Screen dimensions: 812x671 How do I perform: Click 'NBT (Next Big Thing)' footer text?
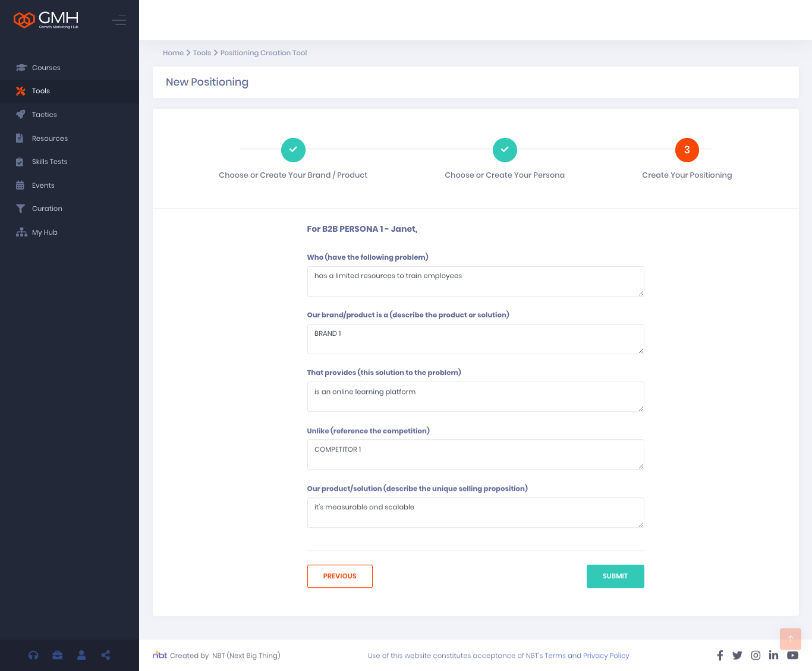246,656
